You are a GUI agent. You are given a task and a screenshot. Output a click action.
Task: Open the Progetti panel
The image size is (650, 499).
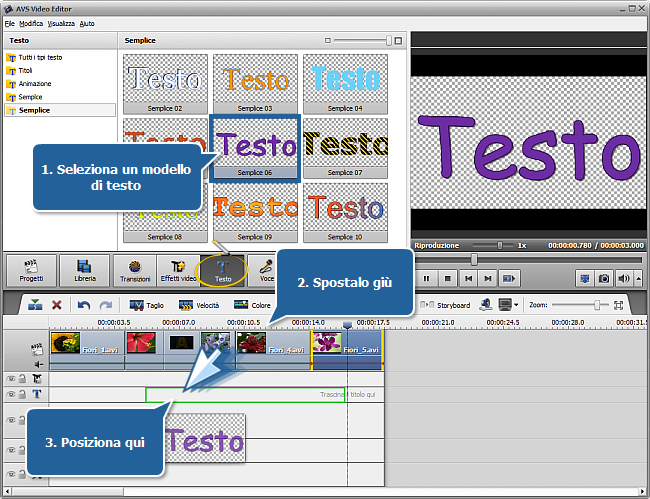point(30,271)
